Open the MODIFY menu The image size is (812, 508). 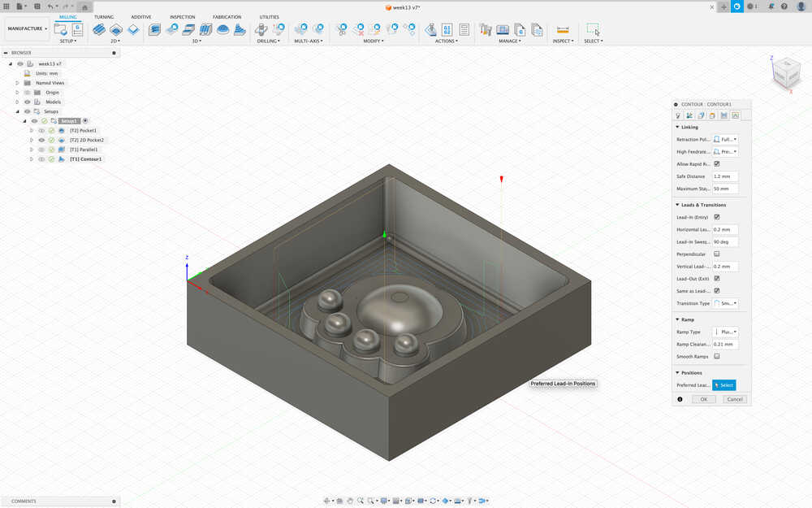pyautogui.click(x=374, y=41)
